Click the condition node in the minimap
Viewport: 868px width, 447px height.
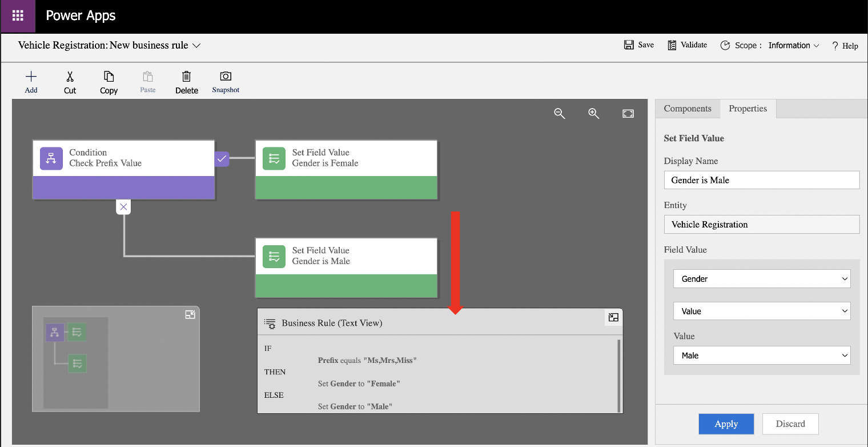click(x=55, y=332)
